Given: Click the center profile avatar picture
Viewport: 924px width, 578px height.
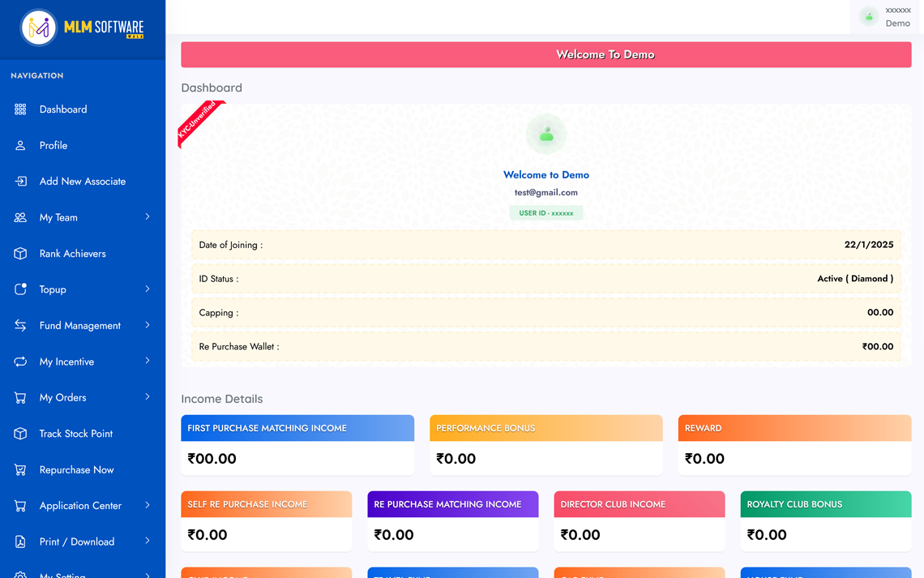Looking at the screenshot, I should click(x=545, y=135).
